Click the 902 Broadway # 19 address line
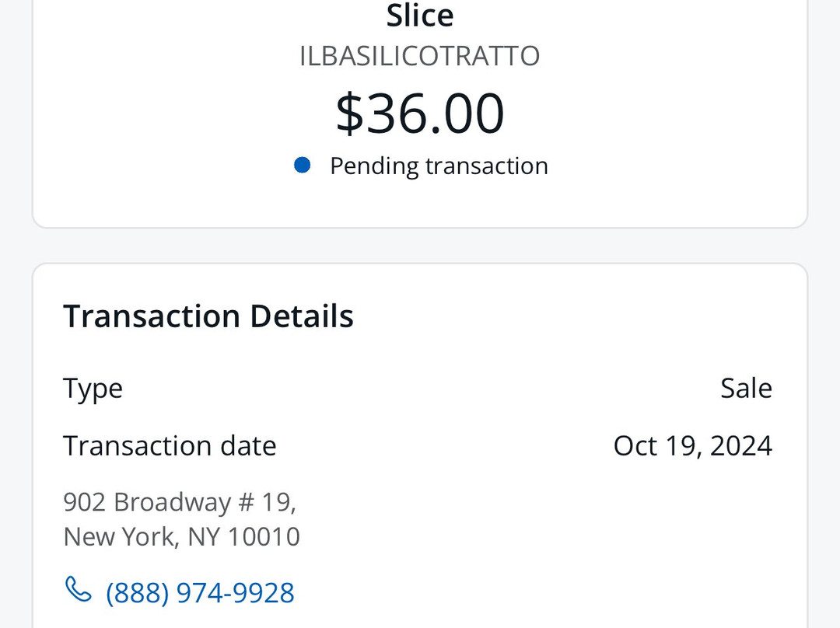 click(x=180, y=502)
